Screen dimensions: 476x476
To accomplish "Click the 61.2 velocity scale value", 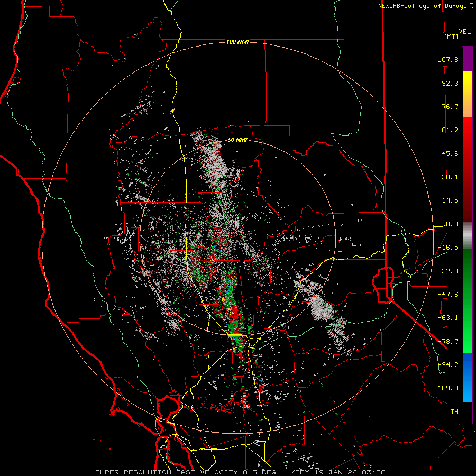I will [x=450, y=130].
